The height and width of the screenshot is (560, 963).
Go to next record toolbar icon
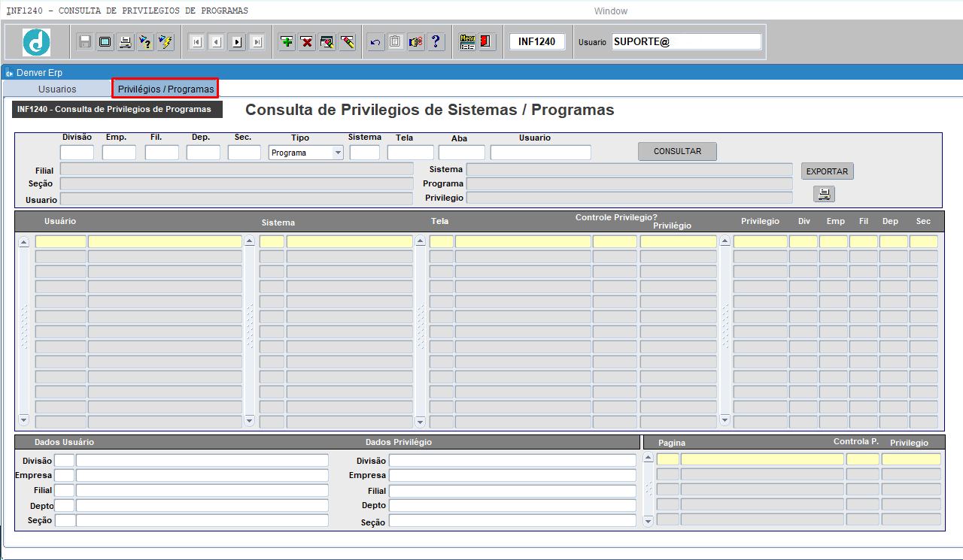click(x=237, y=42)
